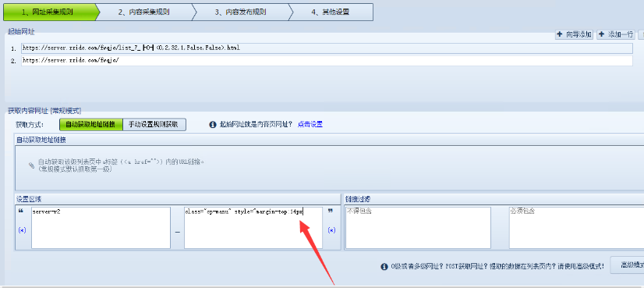Screen dimensions: 644x288
Task: Insert wildcard (*) right of region end box
Action: (x=331, y=230)
